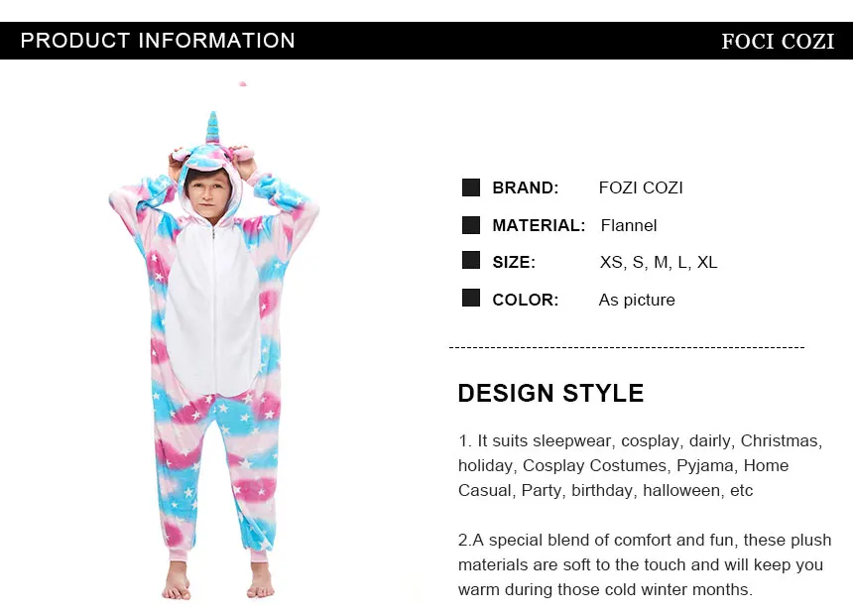Click the small pink dot above the costume
Viewport: 853px width, 616px height.
point(243,83)
